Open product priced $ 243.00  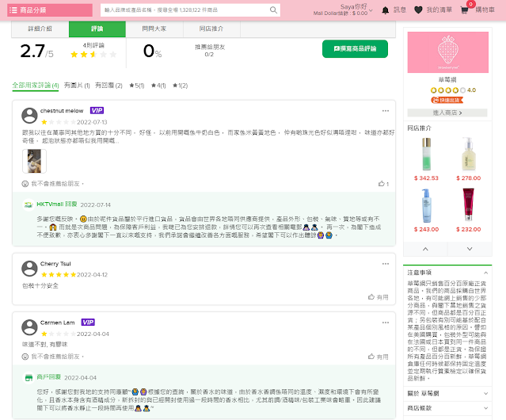426,210
